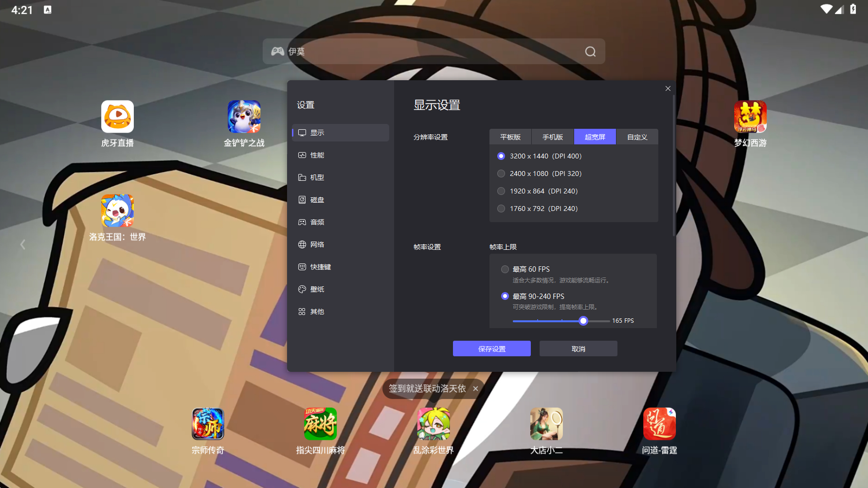Screen dimensions: 868x488
Task: Open the 签到就送联动洛天依 notification
Action: coord(427,389)
